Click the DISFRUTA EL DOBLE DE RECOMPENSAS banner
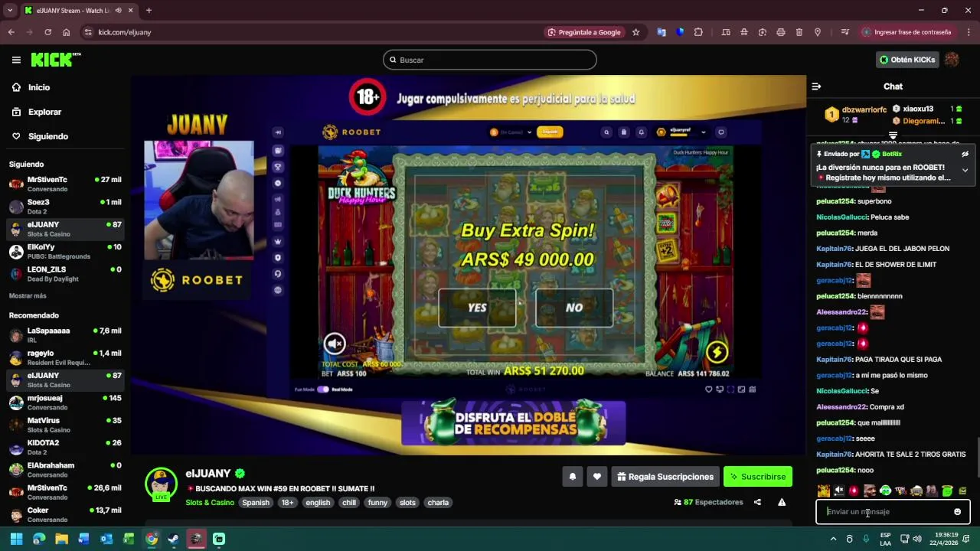 pos(513,423)
